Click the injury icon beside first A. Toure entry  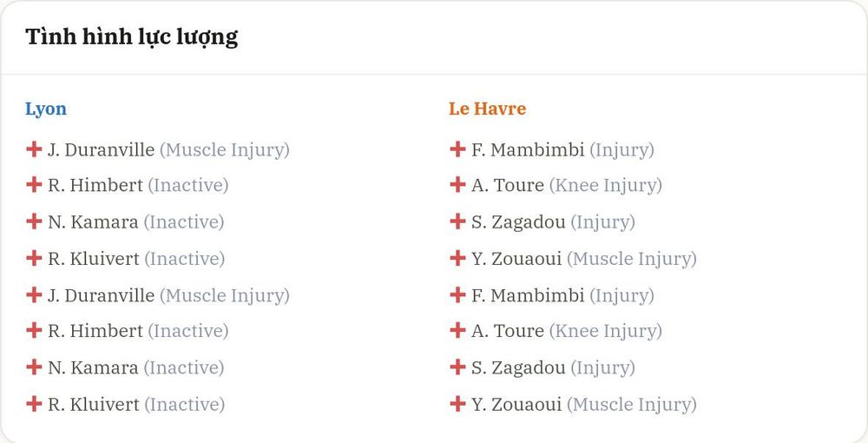click(457, 184)
